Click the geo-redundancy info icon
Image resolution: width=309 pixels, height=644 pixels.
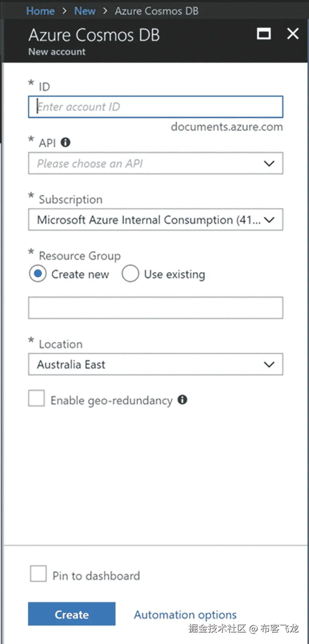[182, 400]
